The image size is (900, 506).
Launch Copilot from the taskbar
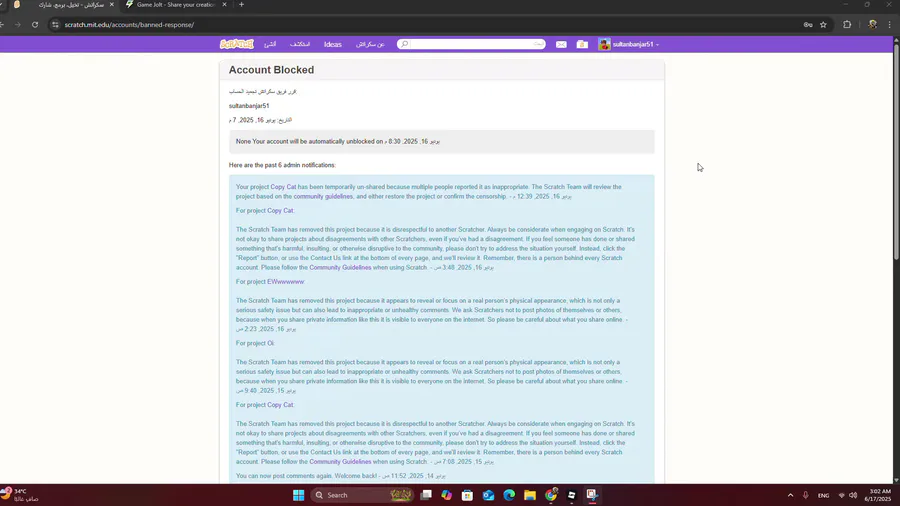(447, 495)
